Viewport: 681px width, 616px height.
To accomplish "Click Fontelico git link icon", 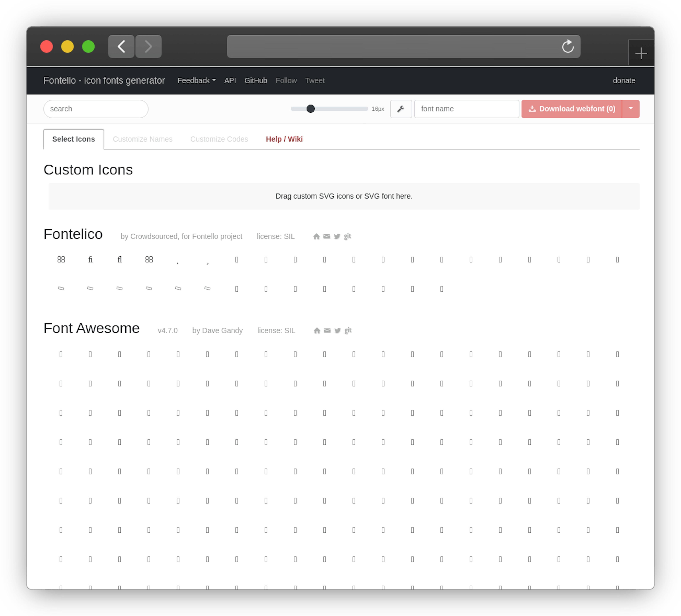I will (x=348, y=236).
